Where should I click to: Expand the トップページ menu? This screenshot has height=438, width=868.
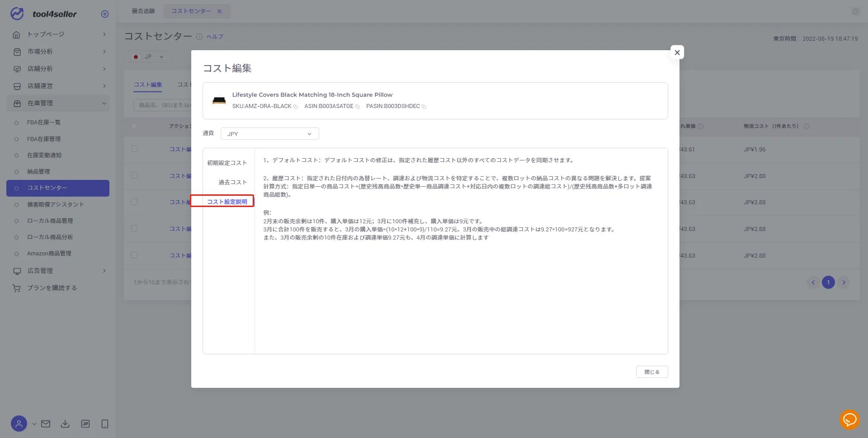coord(104,34)
